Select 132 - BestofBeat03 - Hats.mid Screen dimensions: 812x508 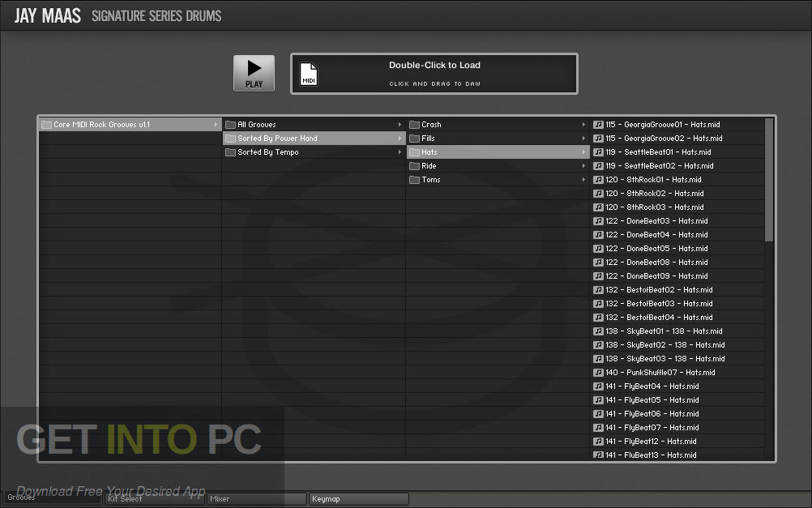coord(677,304)
